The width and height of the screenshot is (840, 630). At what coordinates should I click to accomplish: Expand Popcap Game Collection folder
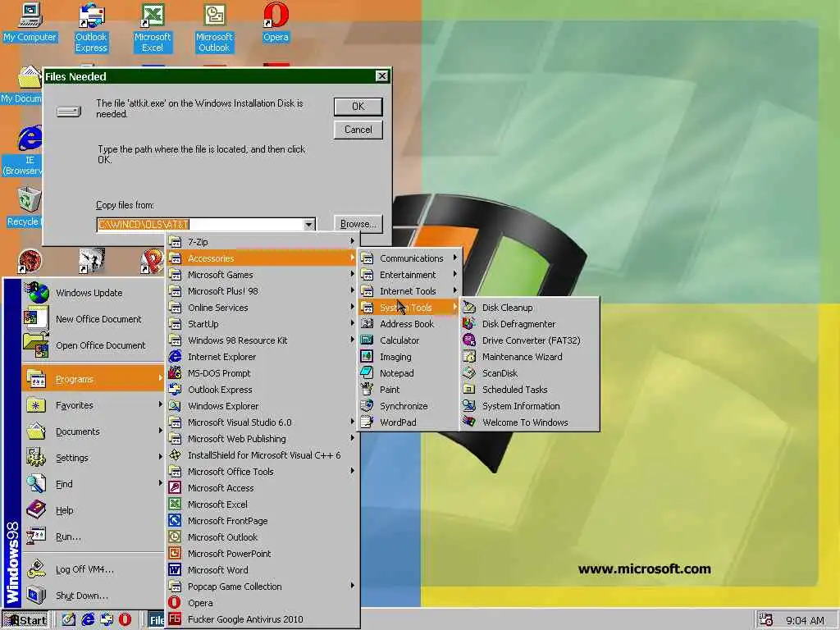click(262, 586)
